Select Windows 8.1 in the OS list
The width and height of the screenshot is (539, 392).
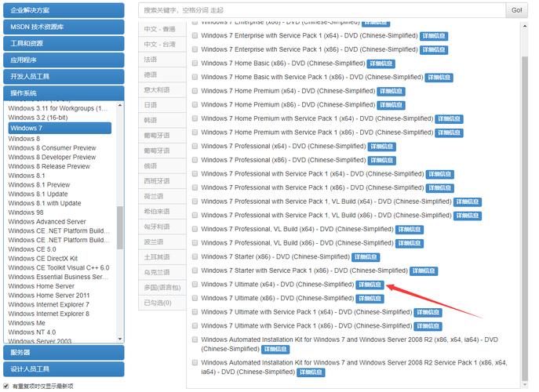pos(27,176)
